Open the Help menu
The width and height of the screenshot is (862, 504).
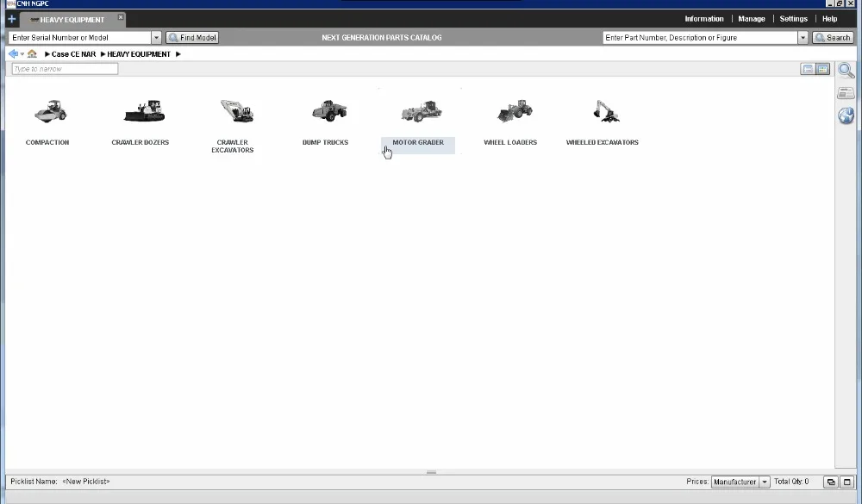(829, 19)
